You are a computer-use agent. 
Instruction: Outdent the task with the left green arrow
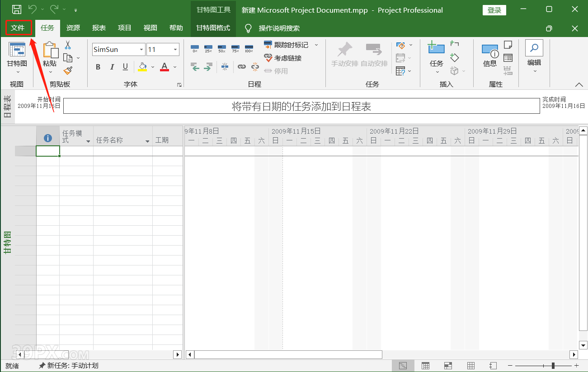point(195,67)
